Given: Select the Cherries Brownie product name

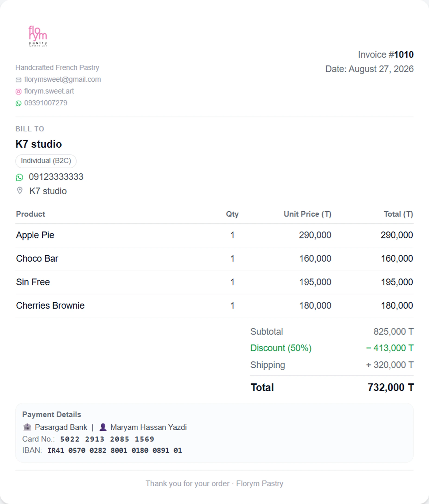Looking at the screenshot, I should pyautogui.click(x=50, y=306).
